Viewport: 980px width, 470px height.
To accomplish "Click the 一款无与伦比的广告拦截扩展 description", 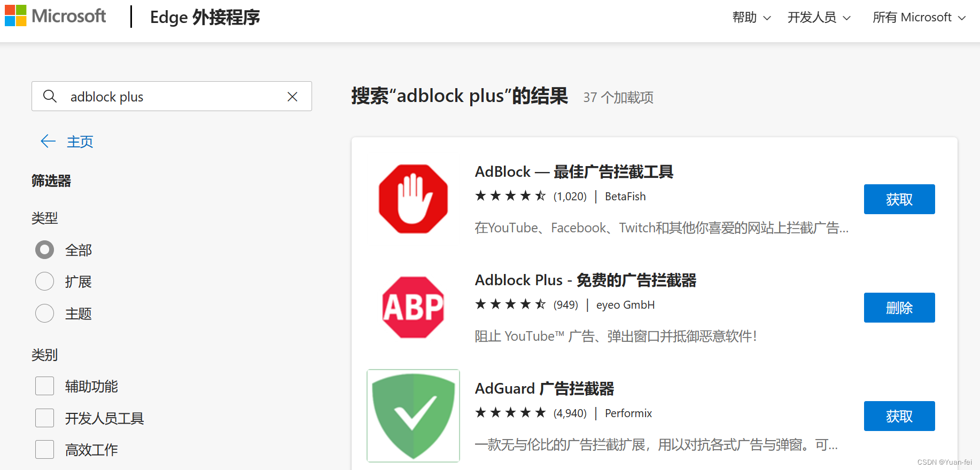I will click(656, 445).
